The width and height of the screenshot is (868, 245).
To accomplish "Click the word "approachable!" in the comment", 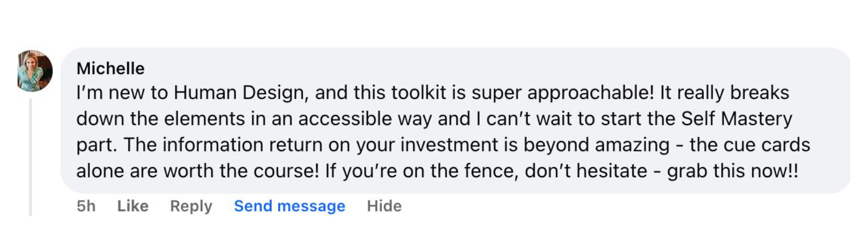I will pyautogui.click(x=590, y=93).
